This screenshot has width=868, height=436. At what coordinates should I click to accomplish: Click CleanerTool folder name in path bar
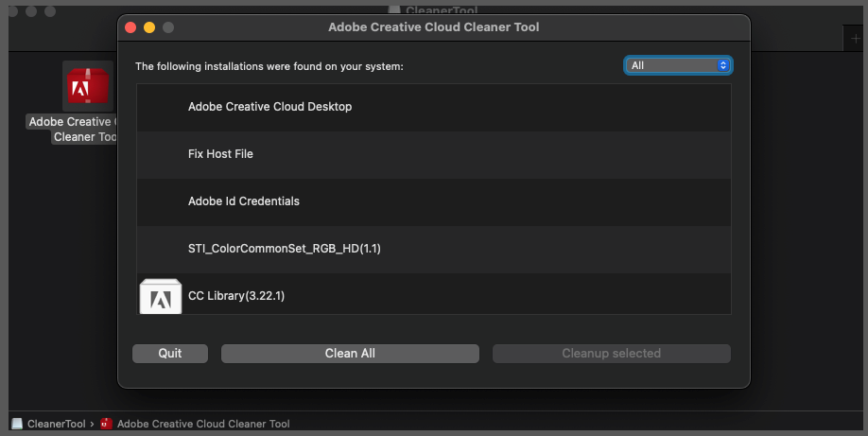click(56, 424)
